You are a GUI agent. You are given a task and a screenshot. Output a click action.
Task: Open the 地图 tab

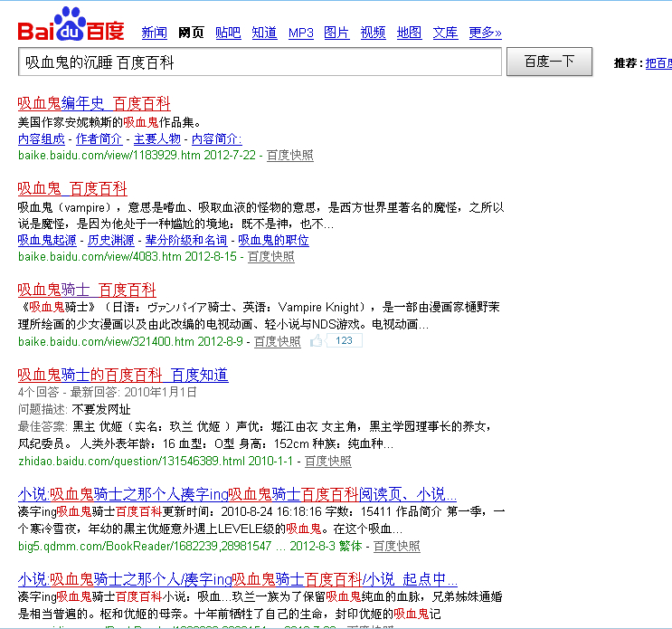410,33
